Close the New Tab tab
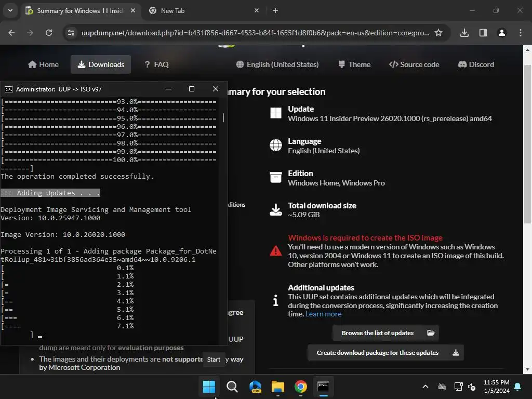This screenshot has height=399, width=532. click(x=257, y=10)
